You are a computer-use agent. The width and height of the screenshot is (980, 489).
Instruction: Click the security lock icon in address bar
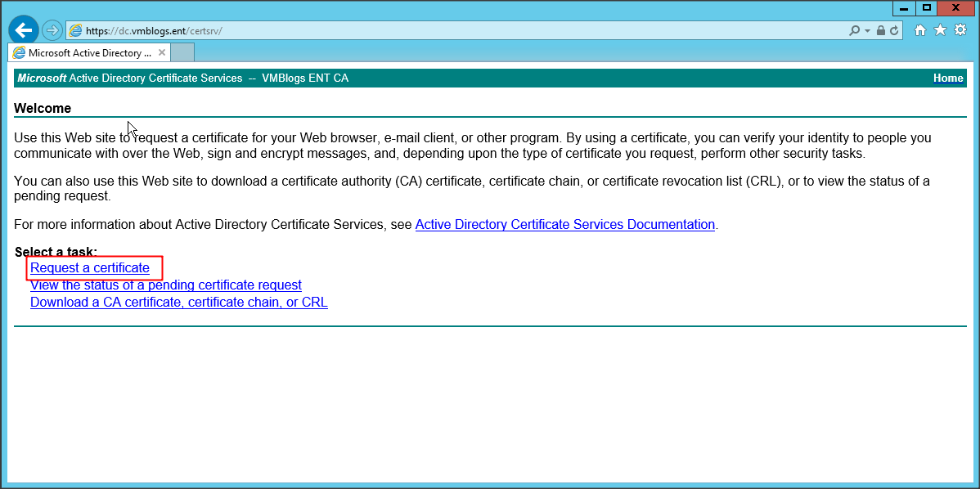point(880,31)
